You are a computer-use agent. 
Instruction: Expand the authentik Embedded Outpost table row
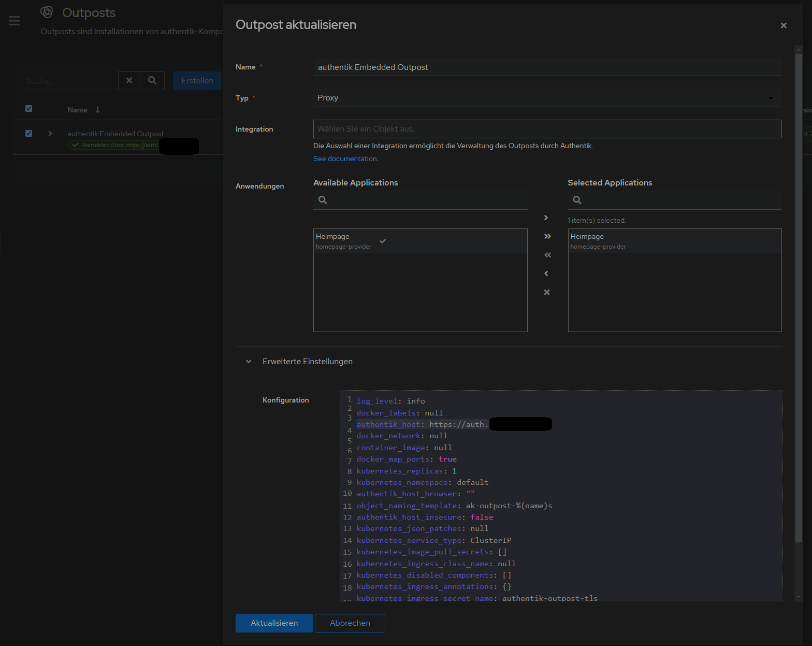(50, 134)
